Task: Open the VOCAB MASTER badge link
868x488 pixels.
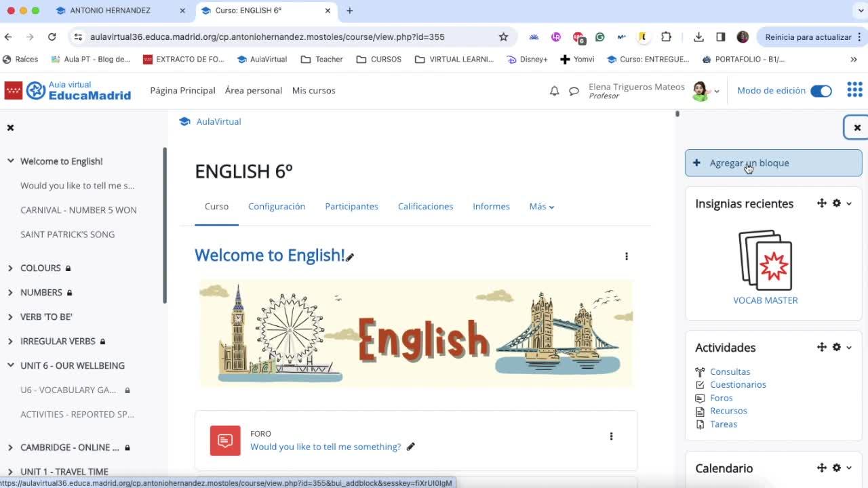Action: (x=766, y=300)
